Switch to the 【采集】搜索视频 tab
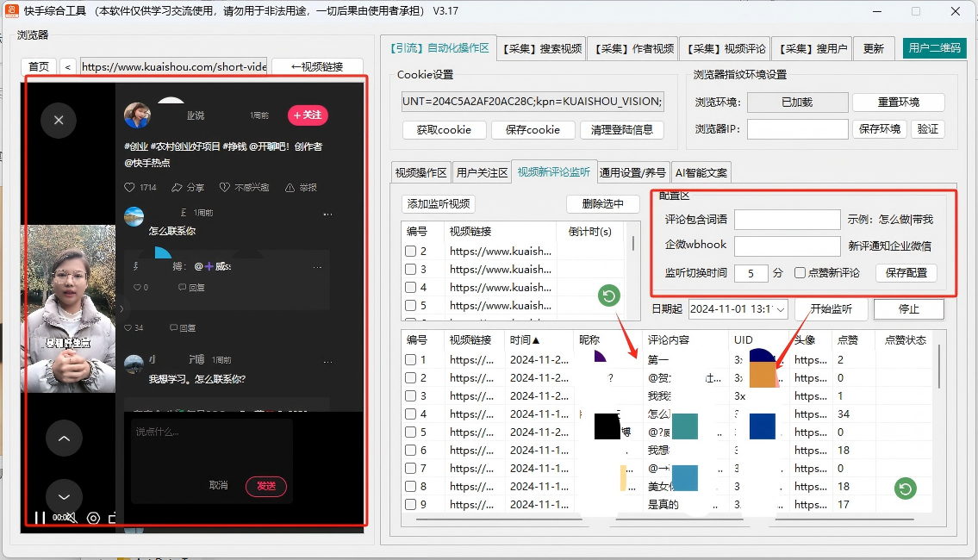The width and height of the screenshot is (978, 560). 543,48
